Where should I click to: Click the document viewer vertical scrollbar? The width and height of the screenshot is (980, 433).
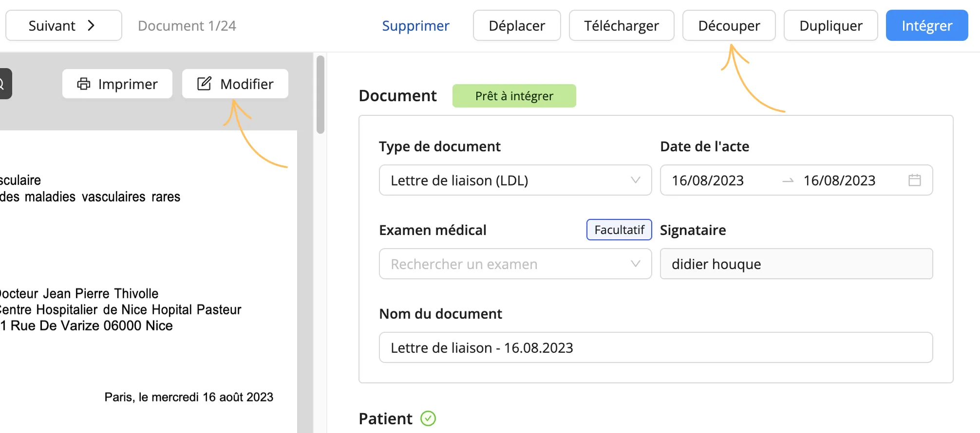pos(320,95)
